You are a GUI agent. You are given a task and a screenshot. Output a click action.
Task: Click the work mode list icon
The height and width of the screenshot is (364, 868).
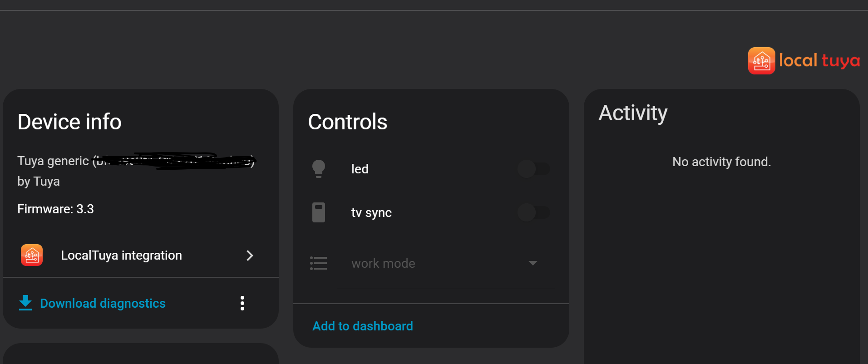318,263
